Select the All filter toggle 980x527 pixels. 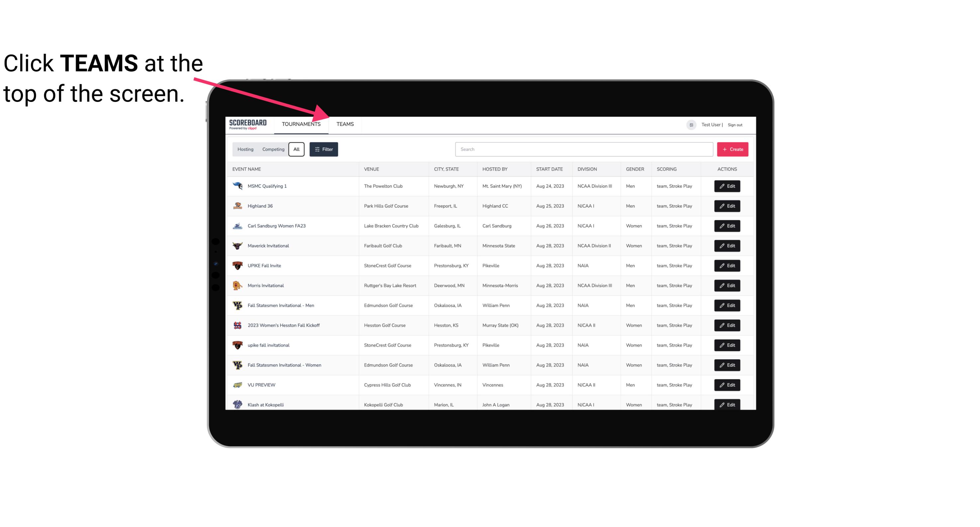click(296, 149)
